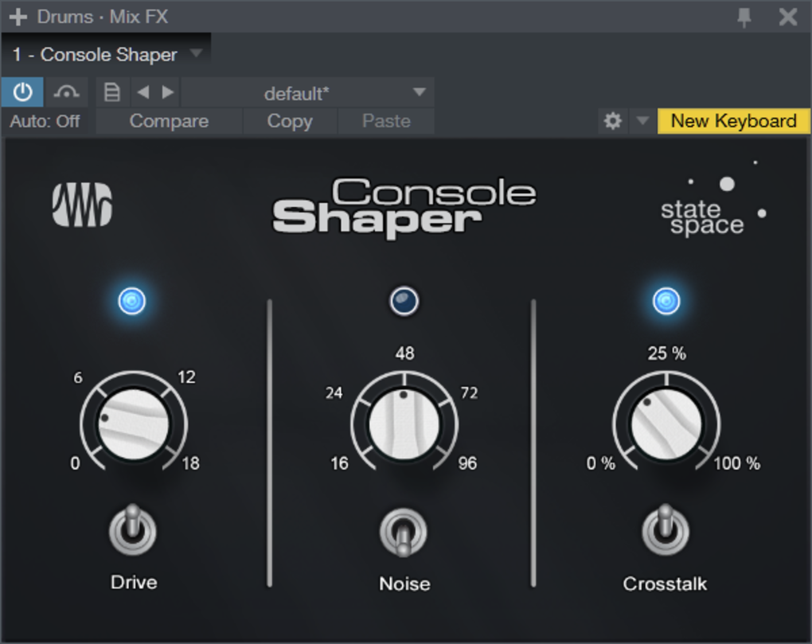
Task: Select the New Keyboard control link
Action: pos(733,121)
